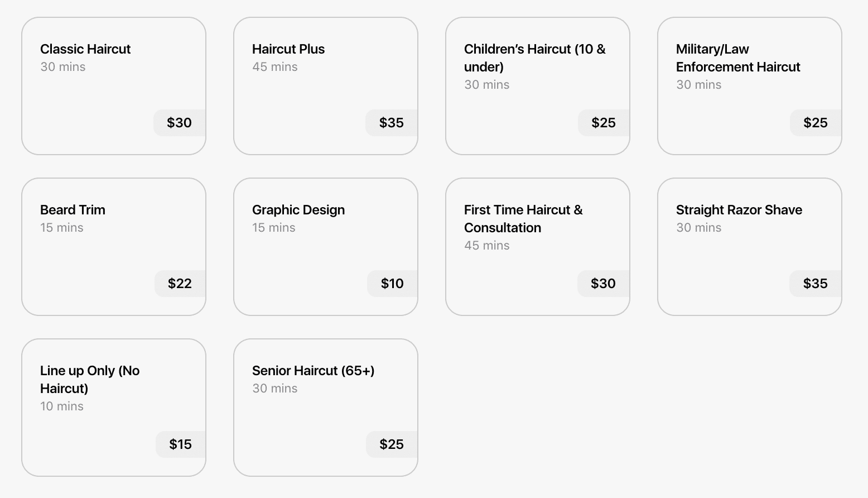Click the $22 Beard Trim price tag

click(180, 284)
